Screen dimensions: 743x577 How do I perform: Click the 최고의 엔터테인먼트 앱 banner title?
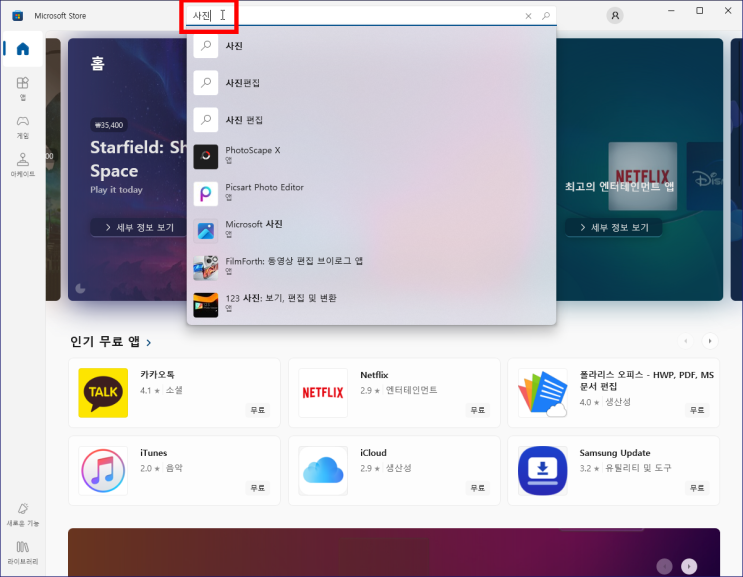point(619,187)
